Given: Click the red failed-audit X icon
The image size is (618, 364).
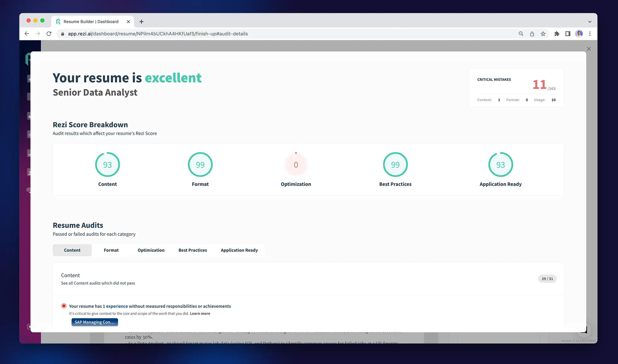Looking at the screenshot, I should click(x=64, y=306).
